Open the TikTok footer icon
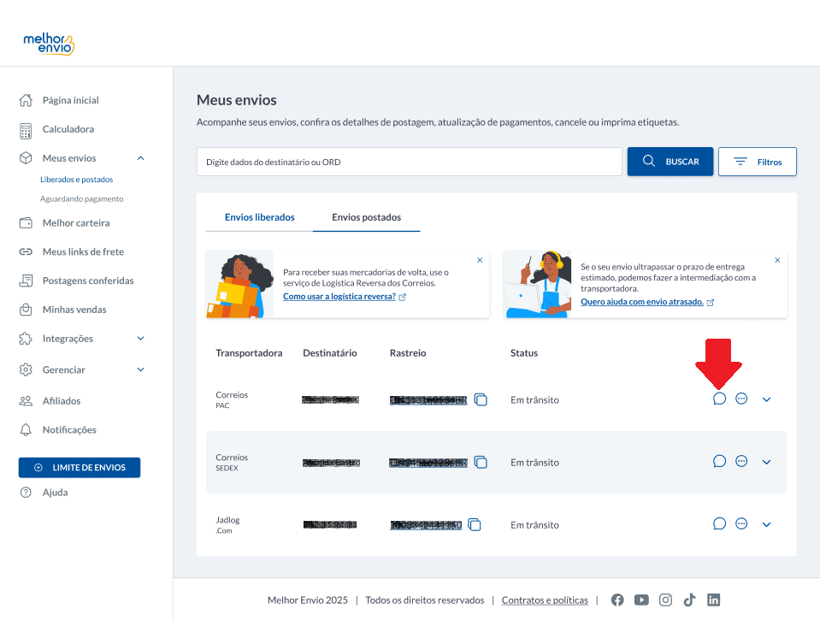The image size is (820, 644). [689, 600]
